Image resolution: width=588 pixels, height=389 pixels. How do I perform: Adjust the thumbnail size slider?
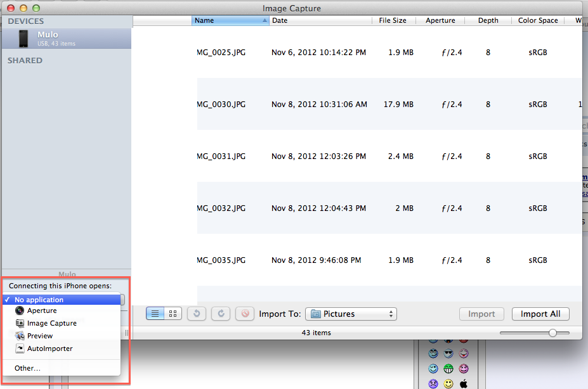[x=552, y=333]
